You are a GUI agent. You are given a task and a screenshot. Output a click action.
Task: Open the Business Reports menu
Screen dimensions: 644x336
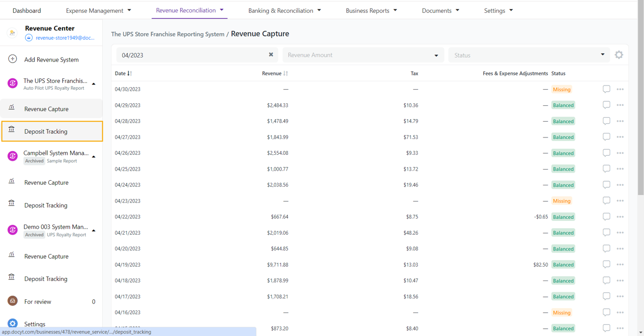coord(371,10)
